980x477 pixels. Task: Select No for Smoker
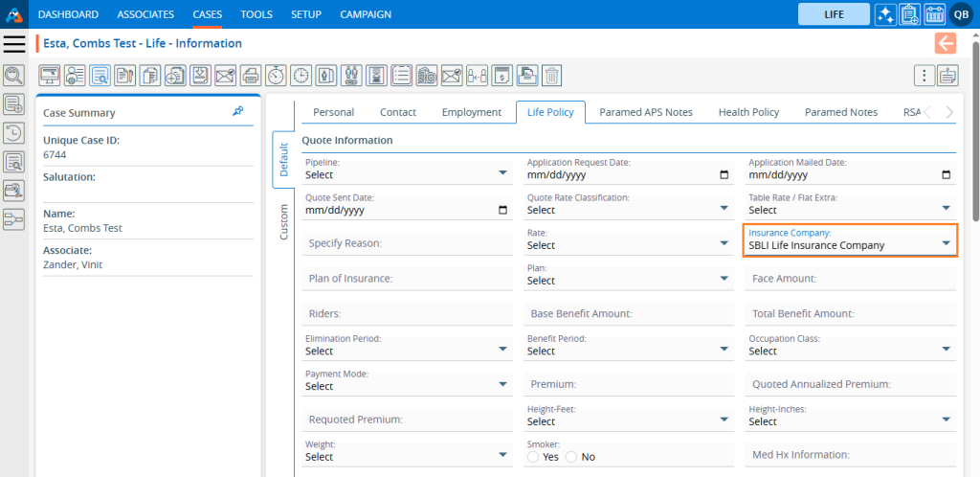point(571,457)
